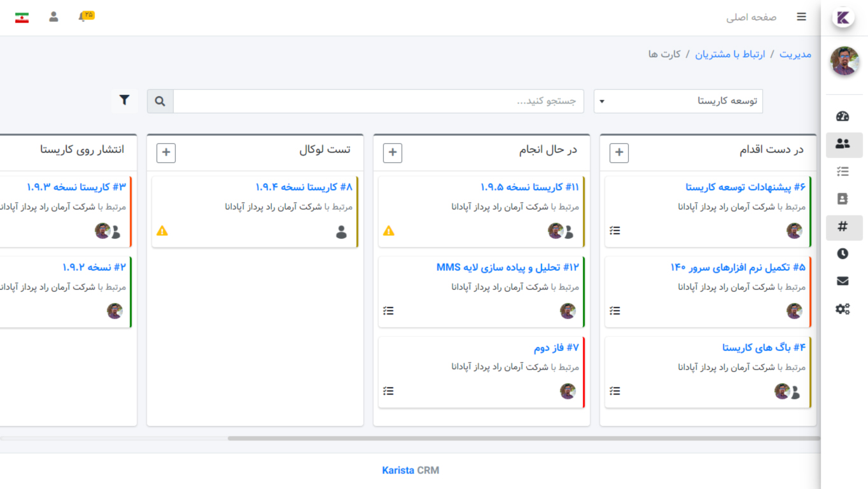Click the customers people icon in sidebar
The image size is (868, 489).
coord(843,144)
